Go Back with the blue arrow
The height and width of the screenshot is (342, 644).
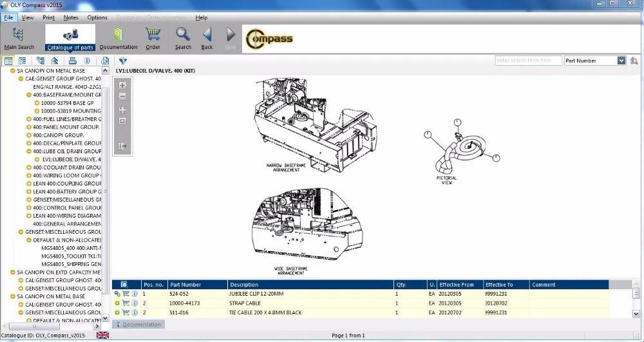click(207, 38)
